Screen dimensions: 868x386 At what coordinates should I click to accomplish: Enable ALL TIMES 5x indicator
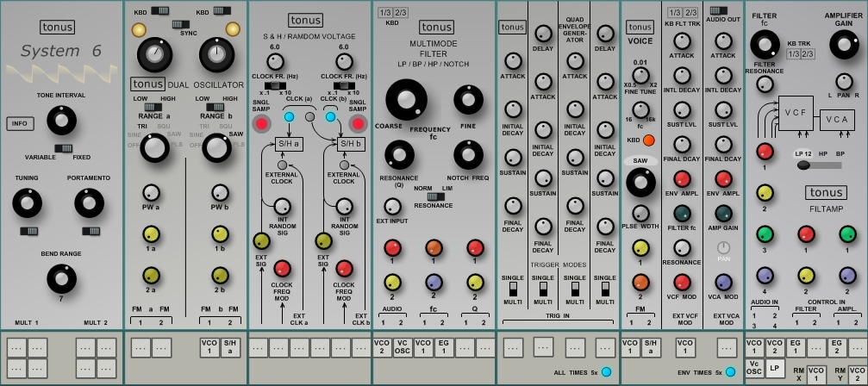(x=607, y=372)
